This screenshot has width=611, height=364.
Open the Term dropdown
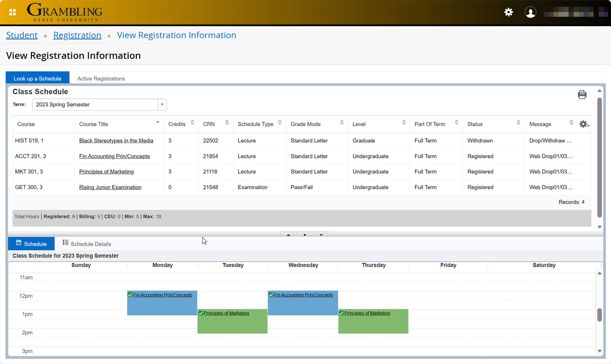click(162, 105)
